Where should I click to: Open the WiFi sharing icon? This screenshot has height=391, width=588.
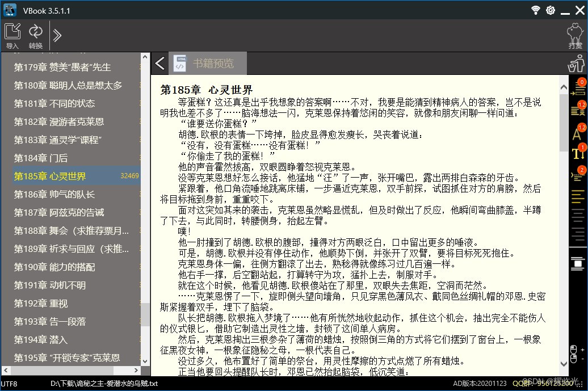coord(536,10)
